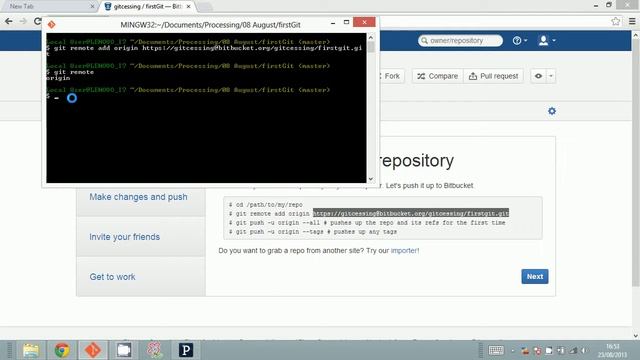640x360 pixels.
Task: Select Invite your friends step
Action: pos(124,237)
